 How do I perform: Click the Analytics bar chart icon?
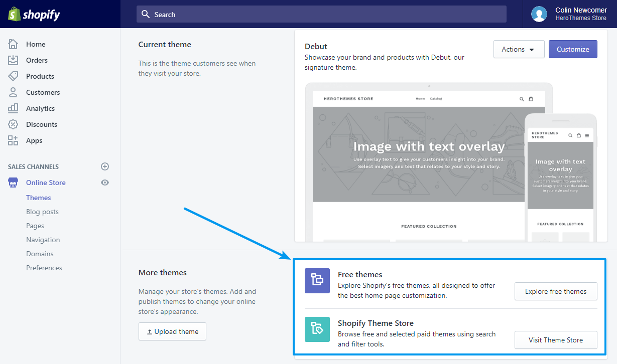(x=13, y=108)
